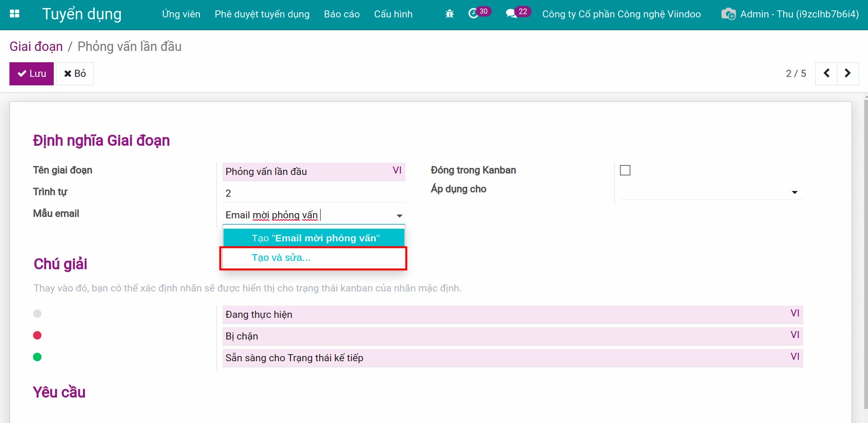This screenshot has width=868, height=423.
Task: Click the Admin user avatar icon
Action: point(728,14)
